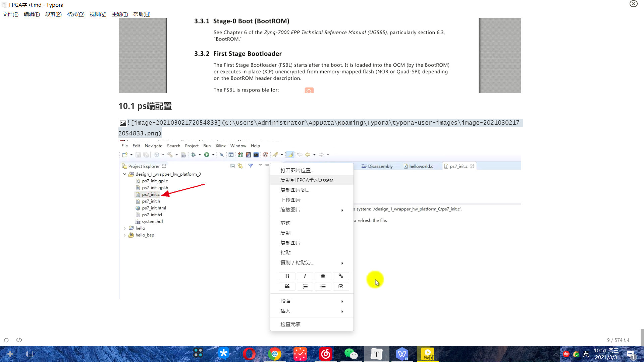Open NetEase Cloud Music from the taskbar
This screenshot has width=644, height=362.
[325, 354]
